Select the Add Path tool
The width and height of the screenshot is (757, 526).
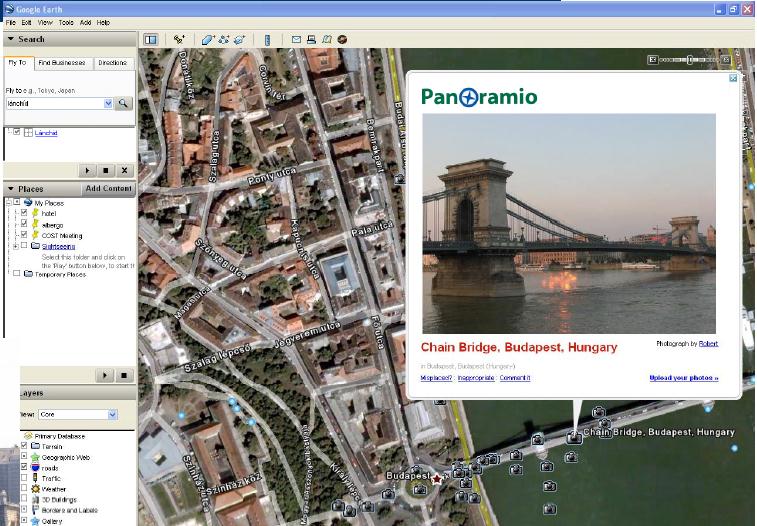pos(224,40)
